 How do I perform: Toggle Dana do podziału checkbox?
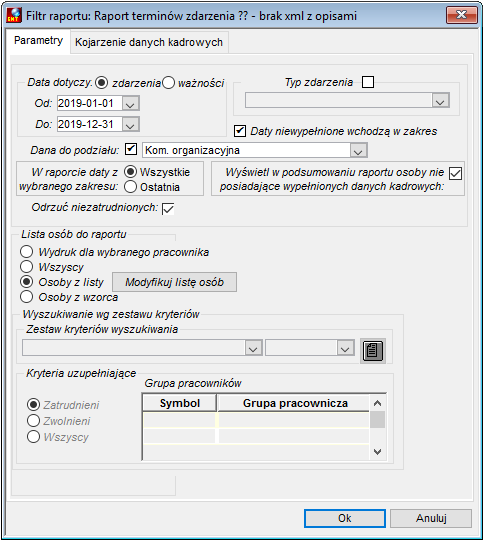click(131, 149)
